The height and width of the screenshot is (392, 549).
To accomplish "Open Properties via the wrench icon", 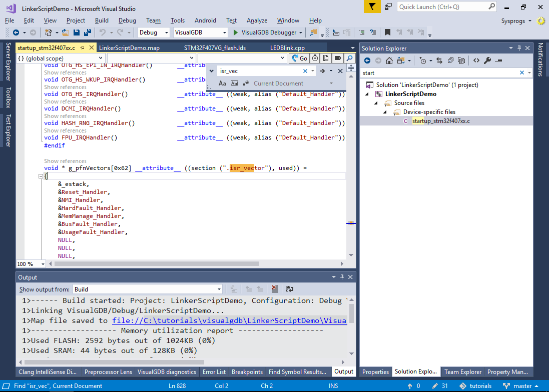I will [x=487, y=60].
